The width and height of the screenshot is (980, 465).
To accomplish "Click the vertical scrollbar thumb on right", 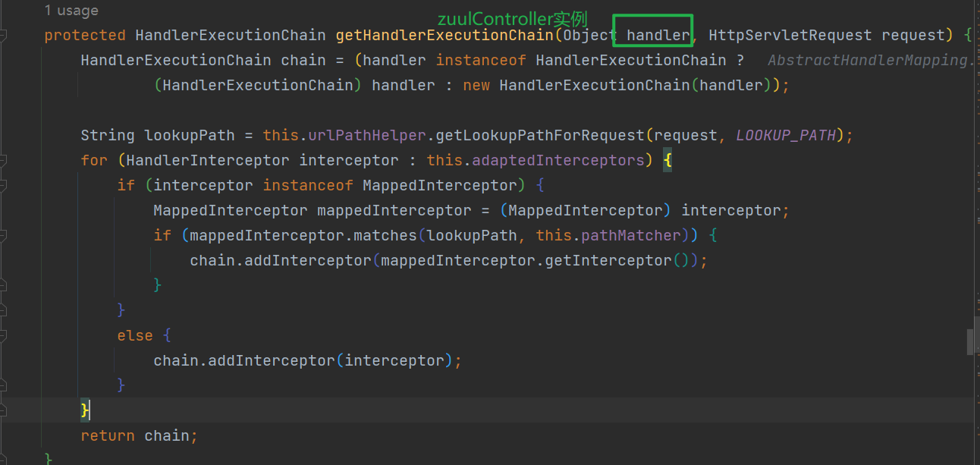I will [970, 341].
